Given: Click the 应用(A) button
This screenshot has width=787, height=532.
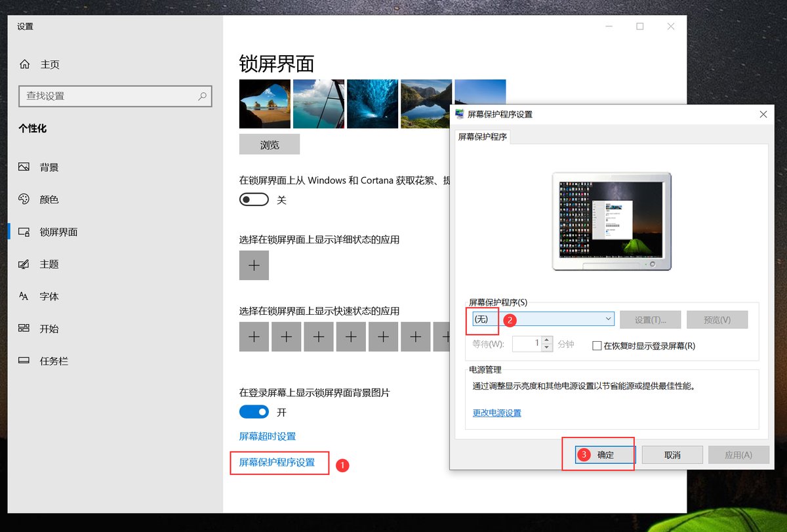Looking at the screenshot, I should 738,455.
